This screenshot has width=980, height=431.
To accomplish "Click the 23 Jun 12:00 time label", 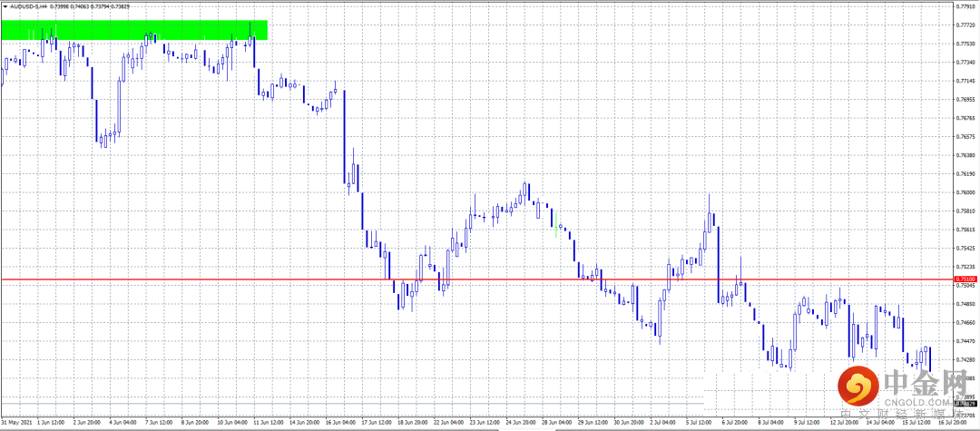I will [x=485, y=422].
